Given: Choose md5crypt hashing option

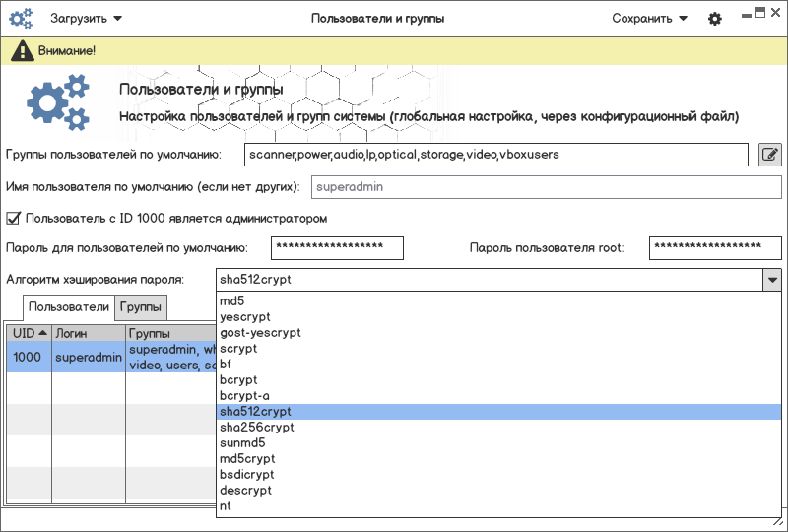Looking at the screenshot, I should [247, 459].
